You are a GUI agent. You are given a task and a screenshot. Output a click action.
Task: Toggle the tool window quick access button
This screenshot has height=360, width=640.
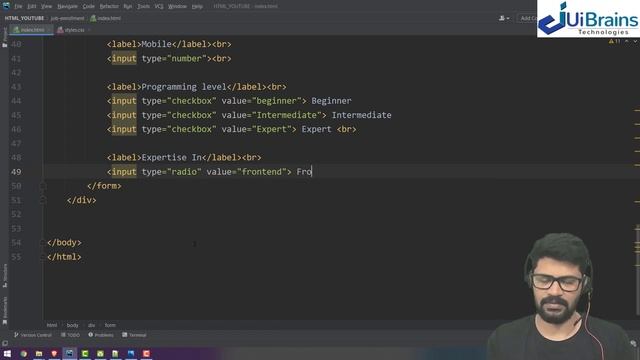5,343
